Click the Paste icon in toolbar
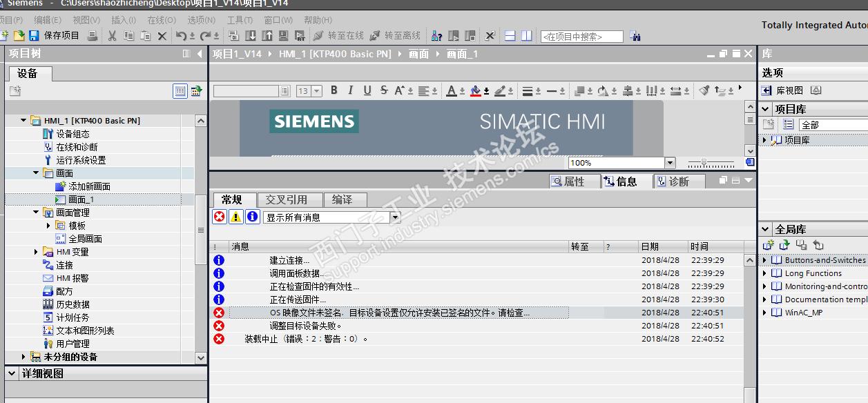868x403 pixels. [x=146, y=36]
